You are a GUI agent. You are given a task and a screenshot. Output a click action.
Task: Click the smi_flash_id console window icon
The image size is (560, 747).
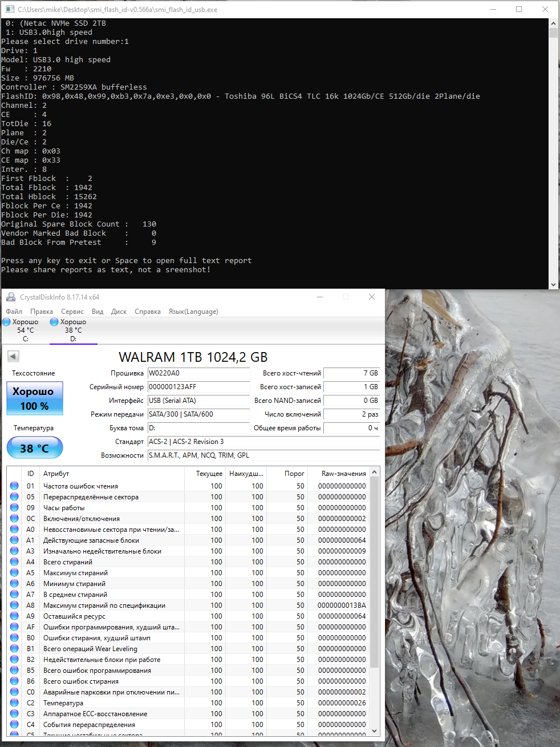point(10,9)
